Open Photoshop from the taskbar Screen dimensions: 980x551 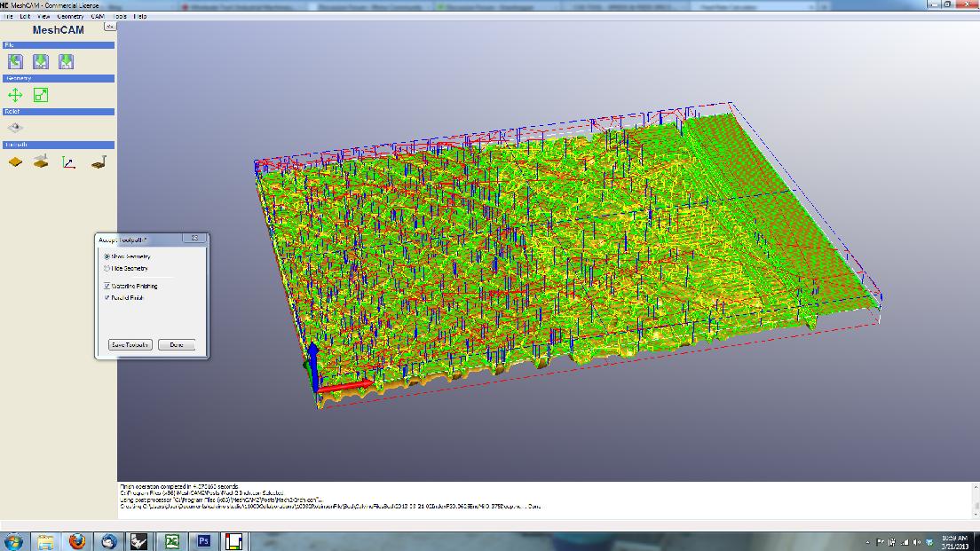coord(204,541)
